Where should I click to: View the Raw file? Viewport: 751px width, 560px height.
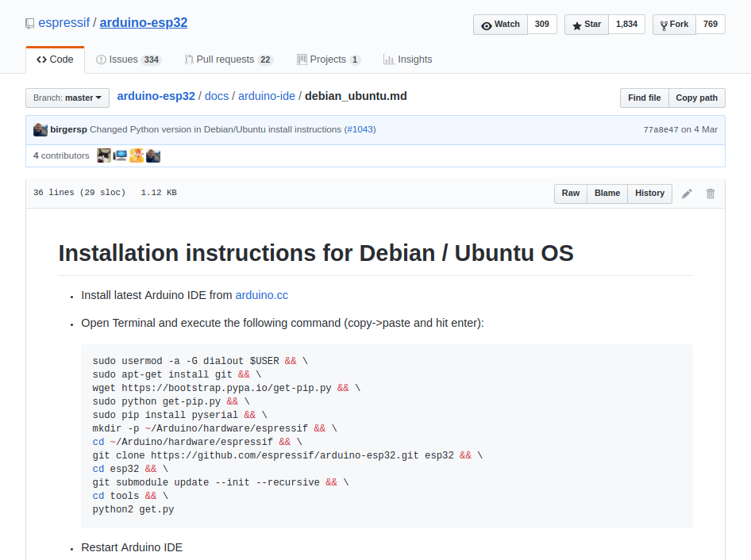(x=571, y=194)
